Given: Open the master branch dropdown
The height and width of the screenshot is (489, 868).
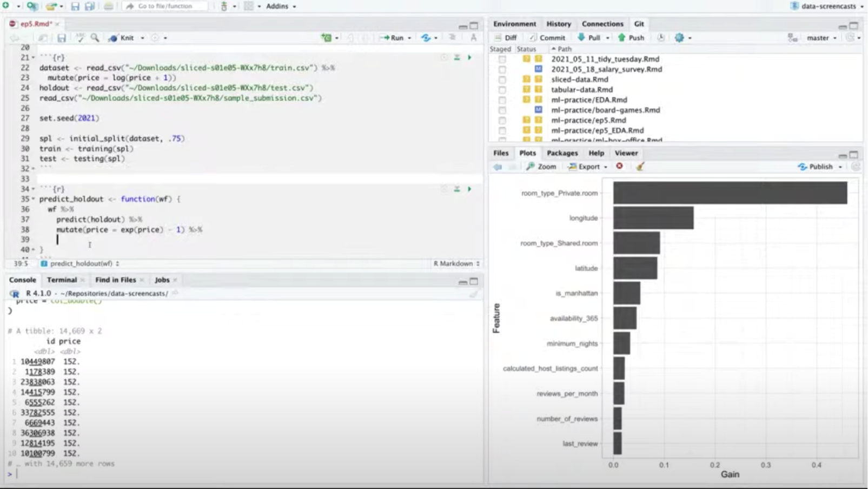Looking at the screenshot, I should (x=821, y=38).
